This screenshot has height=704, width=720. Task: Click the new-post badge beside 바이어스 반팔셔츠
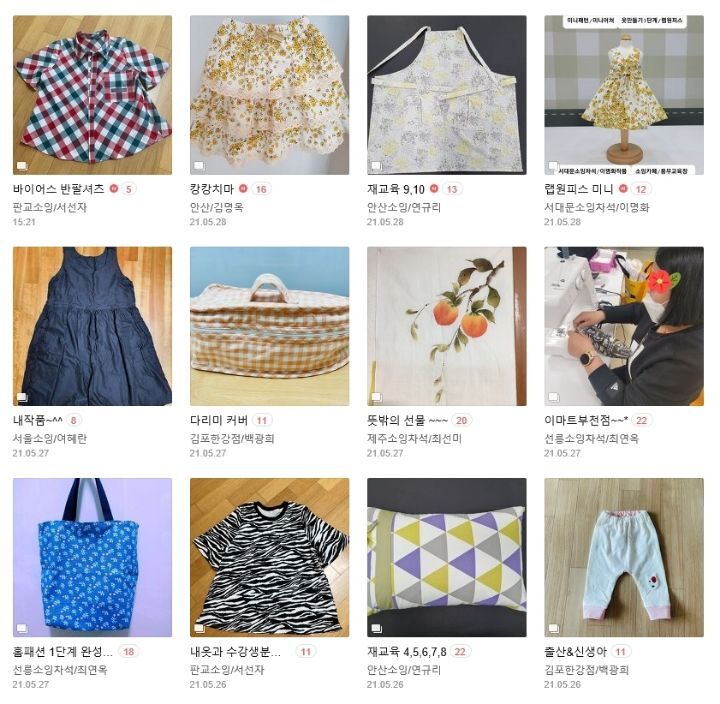[x=114, y=188]
